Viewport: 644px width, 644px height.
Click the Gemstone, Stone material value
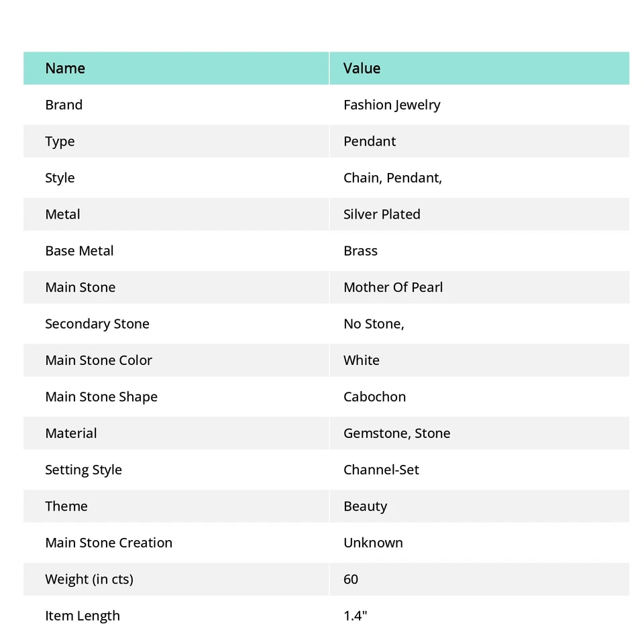click(396, 433)
